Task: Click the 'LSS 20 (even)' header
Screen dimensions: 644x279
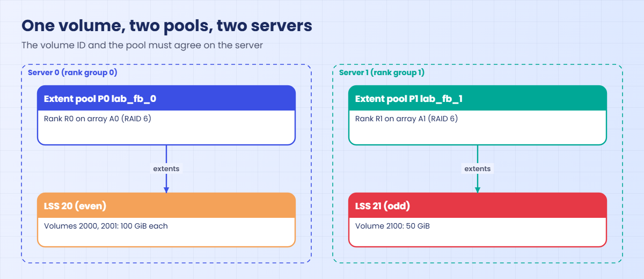Action: click(x=166, y=206)
